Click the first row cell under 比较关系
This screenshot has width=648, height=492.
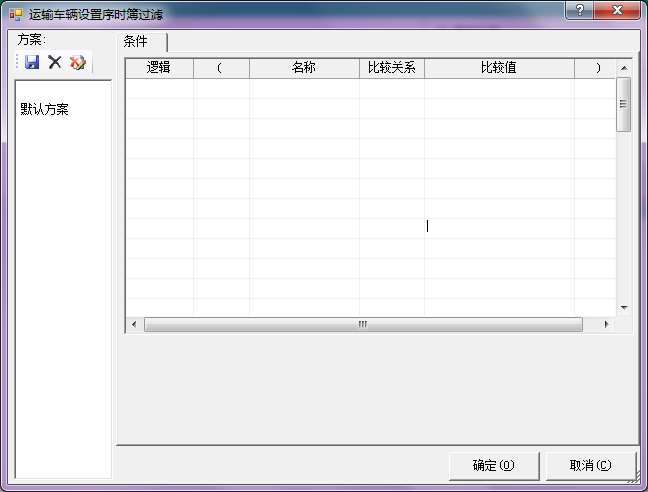(x=392, y=88)
